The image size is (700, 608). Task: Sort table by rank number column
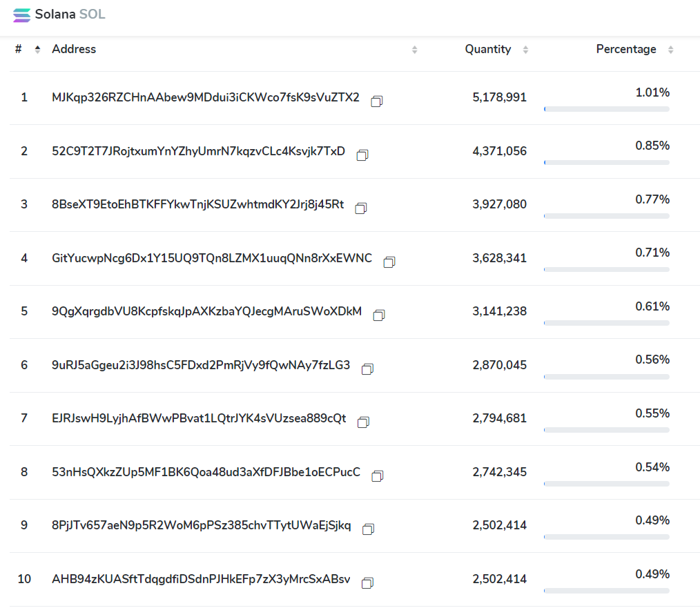click(x=37, y=50)
